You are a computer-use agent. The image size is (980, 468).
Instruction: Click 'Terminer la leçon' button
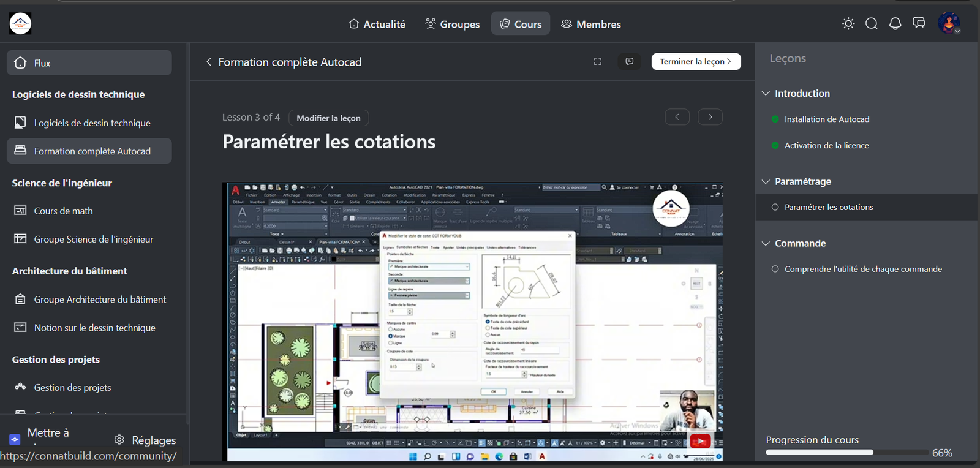click(696, 61)
